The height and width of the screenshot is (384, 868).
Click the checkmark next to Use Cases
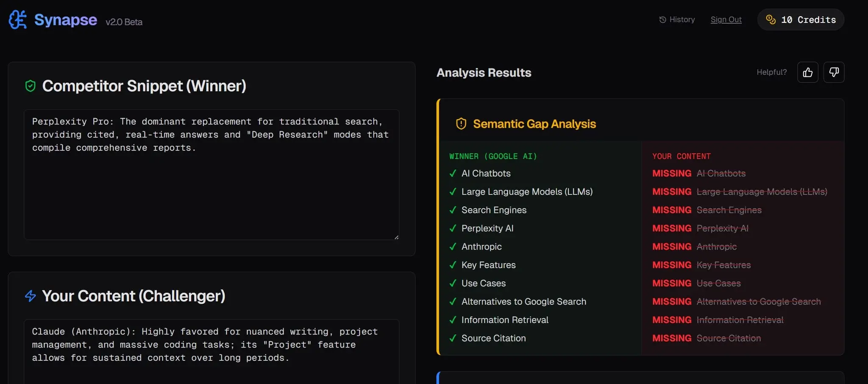tap(453, 283)
